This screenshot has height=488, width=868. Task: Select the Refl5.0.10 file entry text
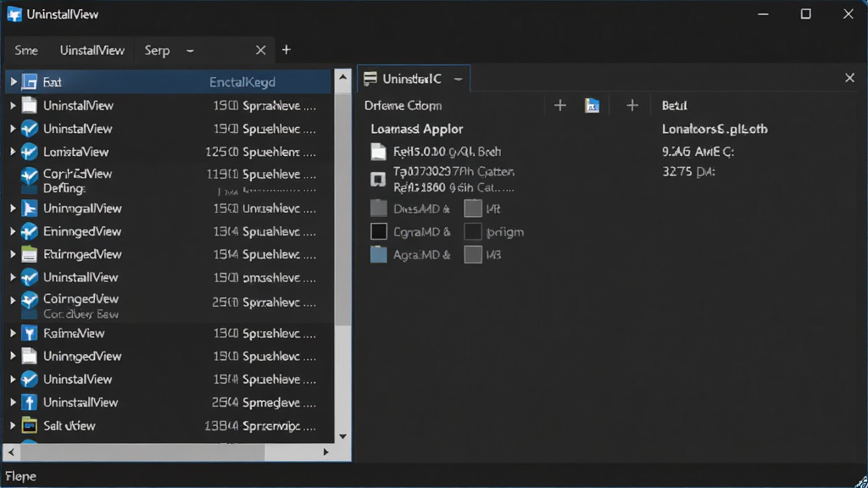(448, 152)
